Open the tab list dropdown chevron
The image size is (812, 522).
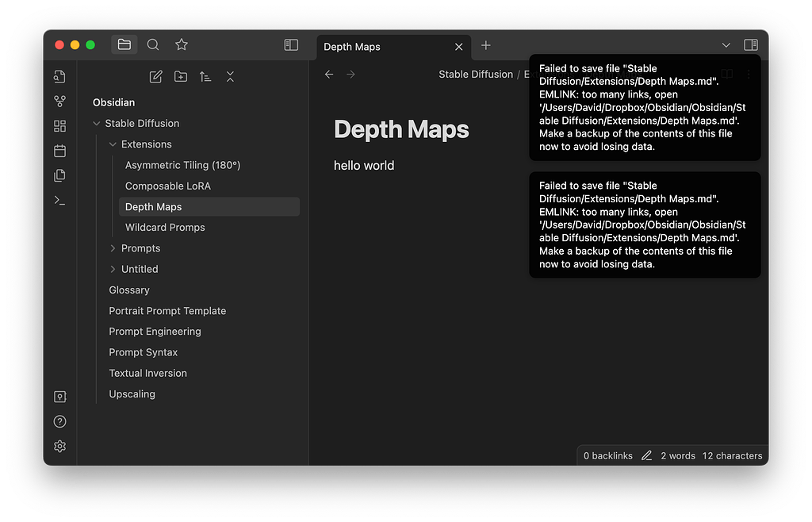point(726,45)
